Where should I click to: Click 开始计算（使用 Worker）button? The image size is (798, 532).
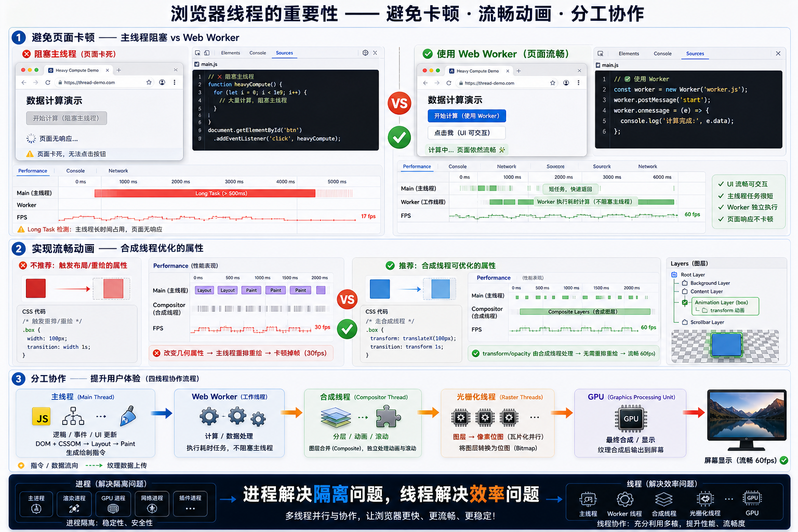(x=467, y=116)
